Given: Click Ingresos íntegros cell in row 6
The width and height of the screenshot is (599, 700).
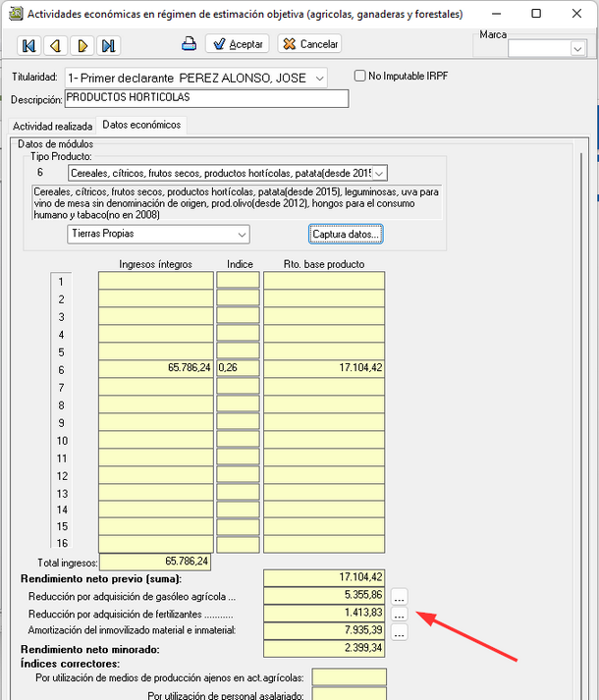Looking at the screenshot, I should coord(156,368).
